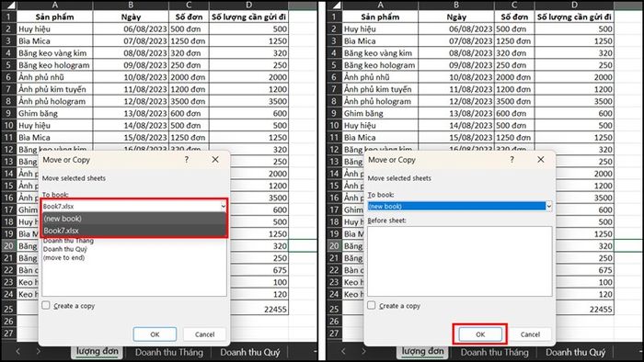Select column D header in right window
644x362 pixels.
574,6
